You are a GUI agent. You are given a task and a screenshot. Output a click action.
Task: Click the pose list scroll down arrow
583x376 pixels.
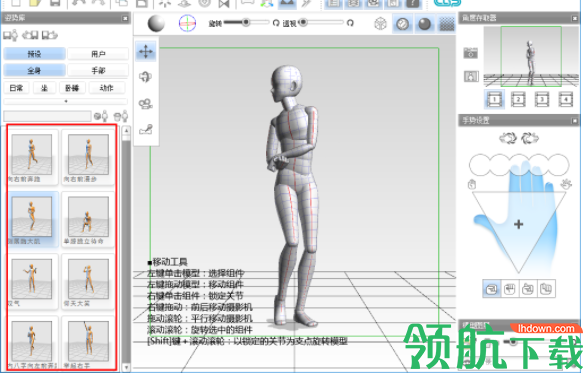click(126, 367)
